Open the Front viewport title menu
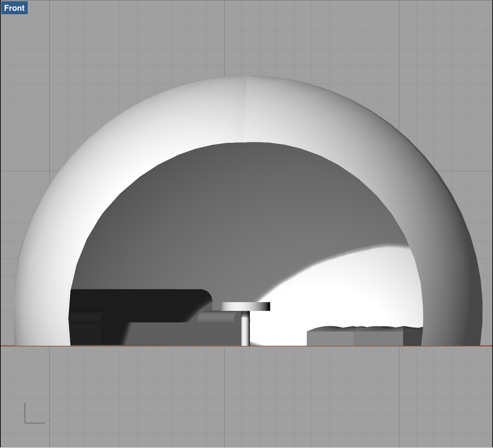493x448 pixels. point(14,8)
